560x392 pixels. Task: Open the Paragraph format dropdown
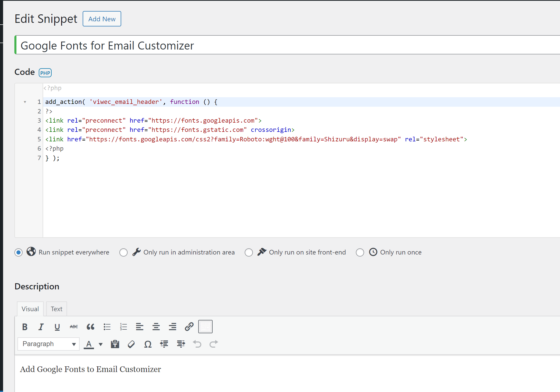pos(49,344)
